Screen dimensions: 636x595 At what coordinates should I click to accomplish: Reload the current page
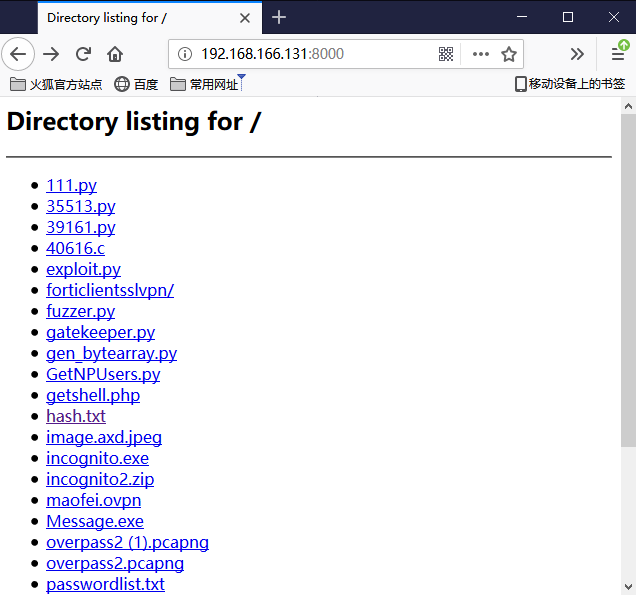(84, 54)
